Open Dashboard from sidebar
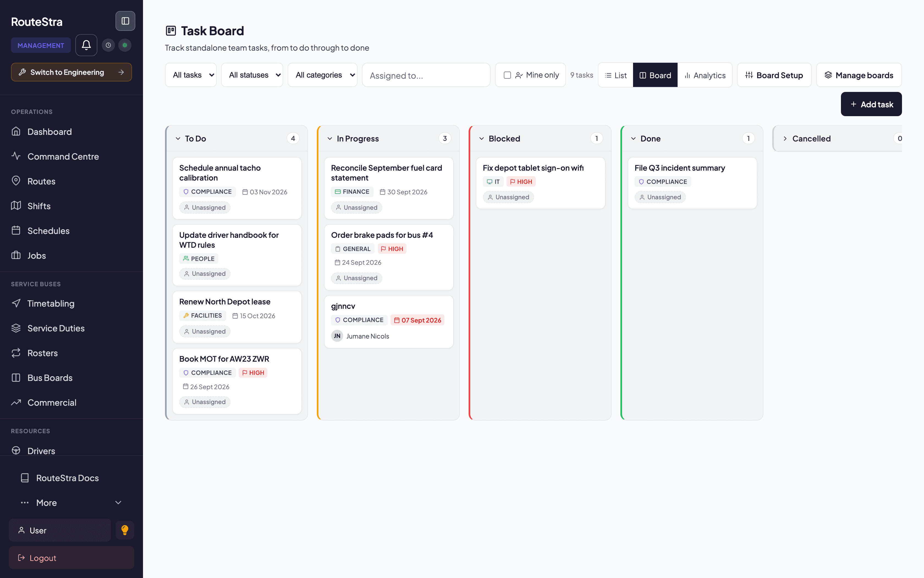The height and width of the screenshot is (578, 924). click(x=71, y=132)
